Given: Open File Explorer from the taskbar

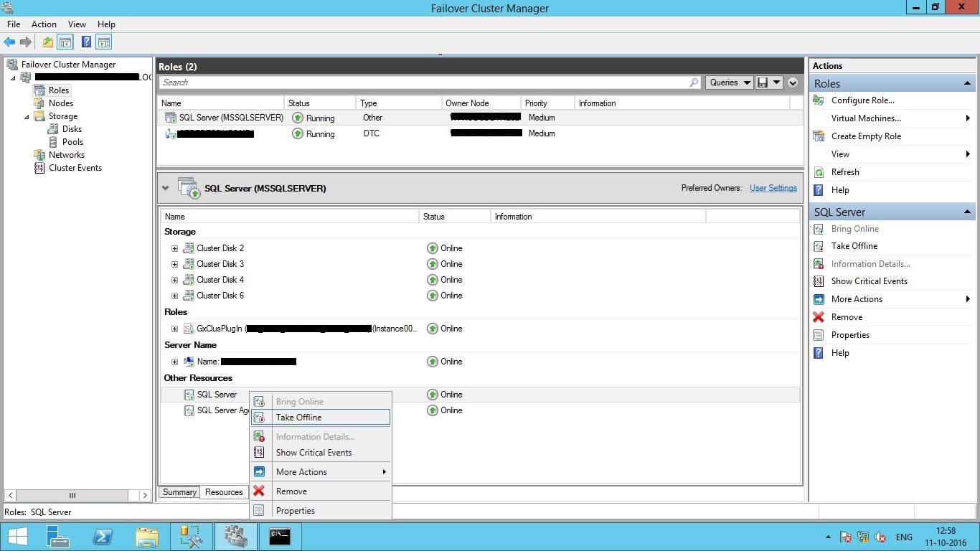Looking at the screenshot, I should click(x=147, y=537).
